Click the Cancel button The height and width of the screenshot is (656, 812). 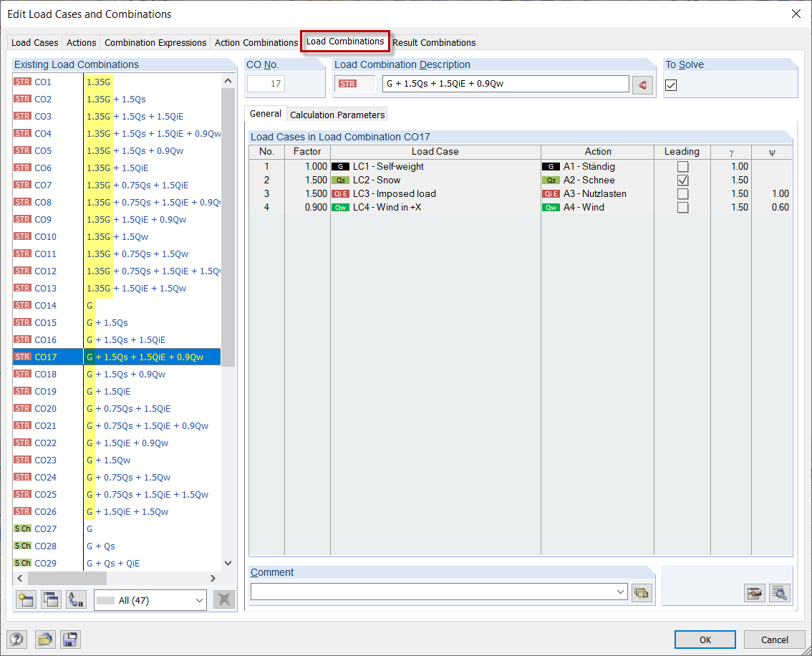(774, 640)
